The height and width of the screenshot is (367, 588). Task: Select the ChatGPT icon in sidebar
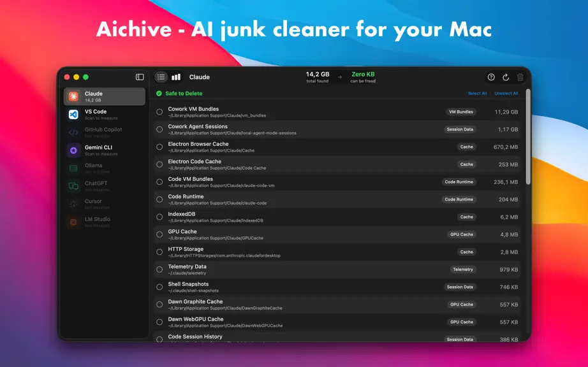[73, 186]
